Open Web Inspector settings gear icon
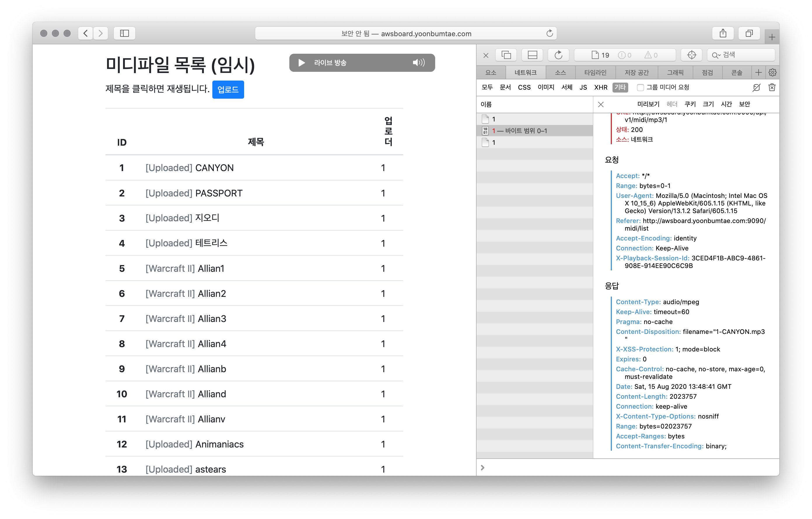This screenshot has height=519, width=812. [x=773, y=73]
